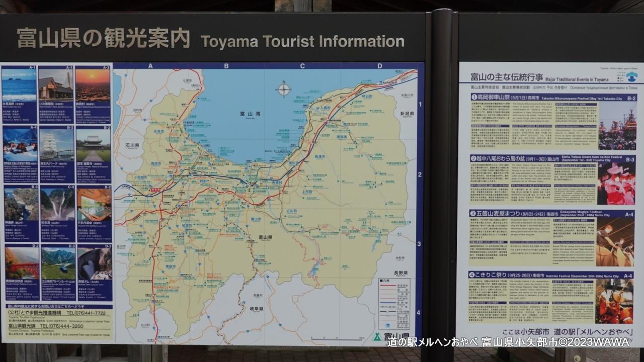Click the blue logo above the events panel
The image size is (644, 362).
point(631,76)
